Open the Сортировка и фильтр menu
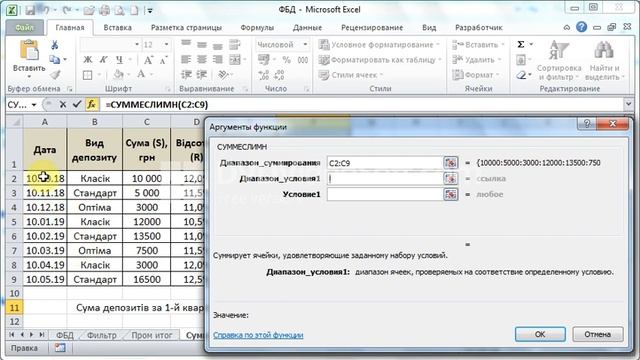The image size is (640, 360). [559, 60]
